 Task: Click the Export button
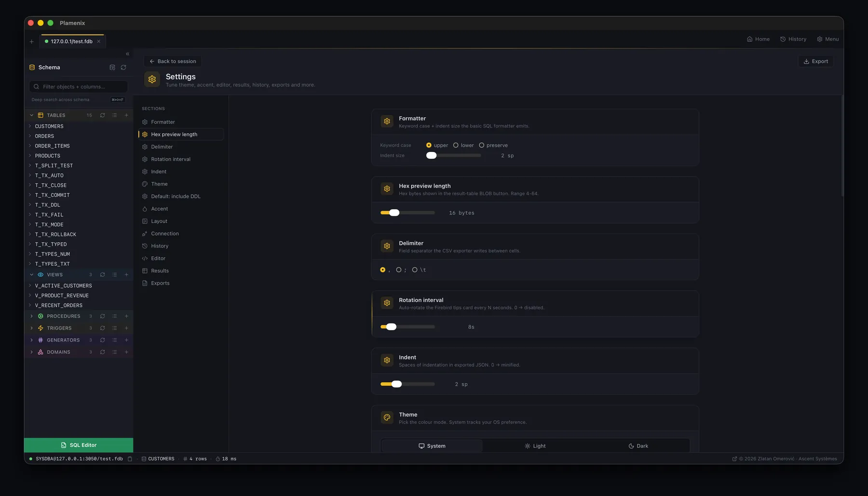pyautogui.click(x=815, y=61)
